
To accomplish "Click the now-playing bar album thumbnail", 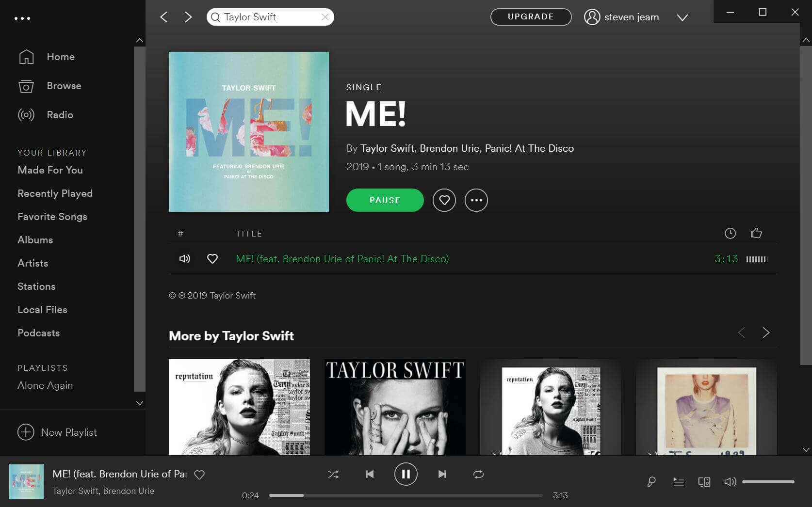I will tap(26, 482).
